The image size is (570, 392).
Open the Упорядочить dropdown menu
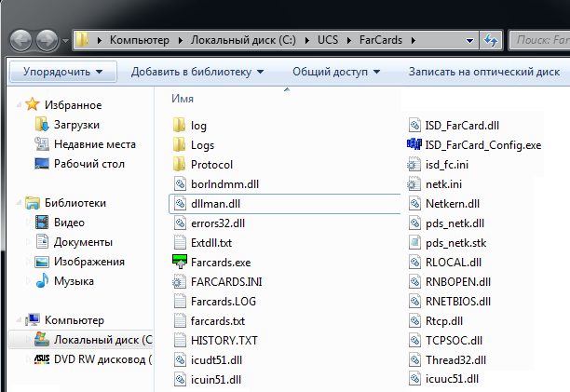point(62,72)
